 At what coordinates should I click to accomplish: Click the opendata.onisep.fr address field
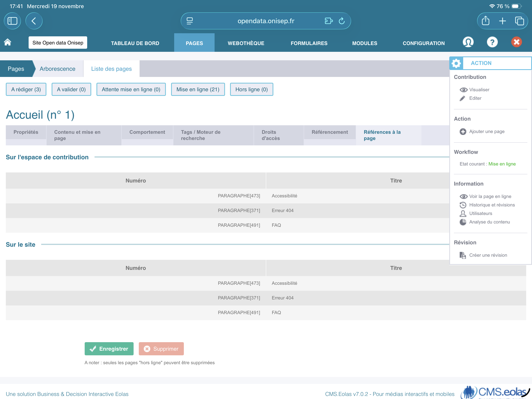pyautogui.click(x=266, y=21)
